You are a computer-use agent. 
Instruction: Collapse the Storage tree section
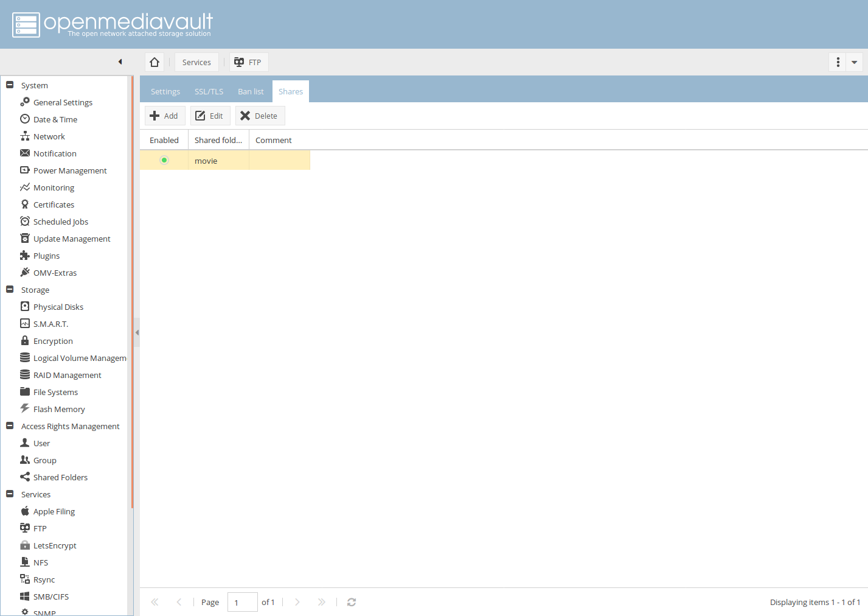(10, 289)
